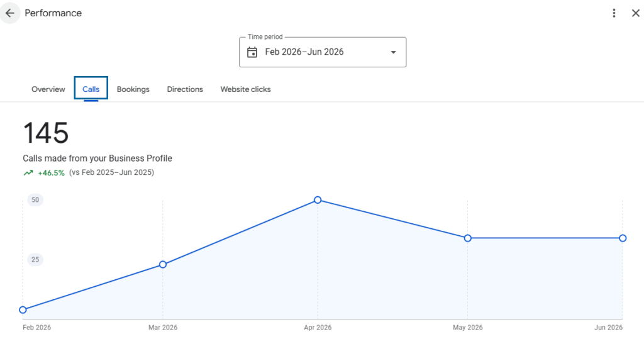644x339 pixels.
Task: Click the "vs Feb 2025–Jun 2025" comparison text
Action: click(x=112, y=172)
